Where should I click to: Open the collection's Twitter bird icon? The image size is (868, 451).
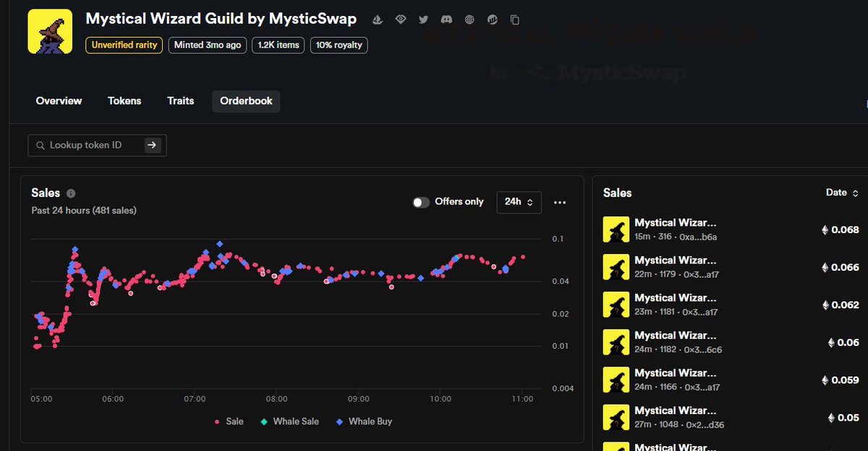coord(423,20)
